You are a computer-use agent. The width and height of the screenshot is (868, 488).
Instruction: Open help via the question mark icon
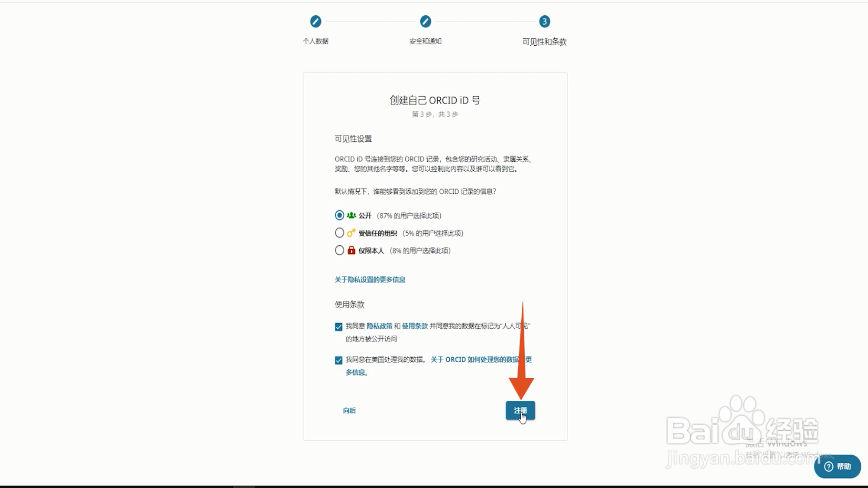pyautogui.click(x=828, y=466)
